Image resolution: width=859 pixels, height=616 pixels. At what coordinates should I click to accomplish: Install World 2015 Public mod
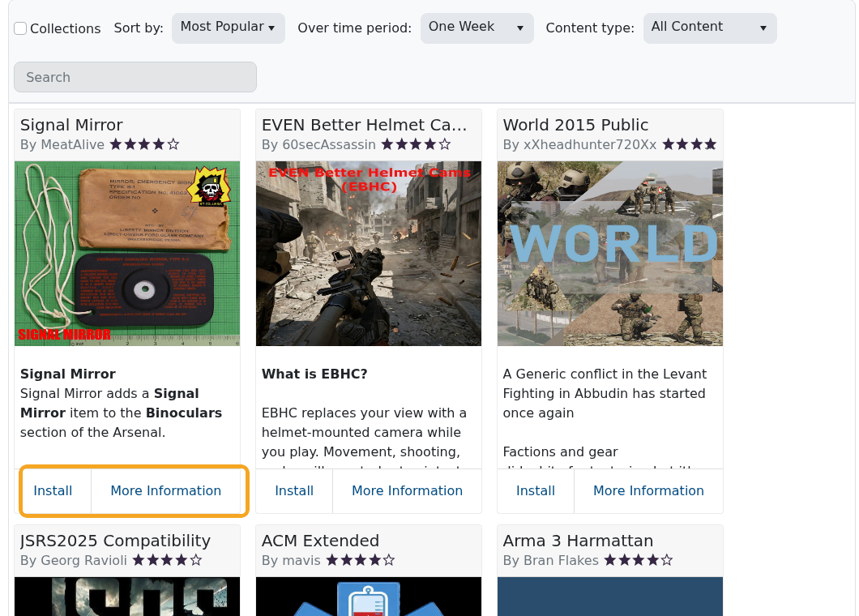point(535,490)
